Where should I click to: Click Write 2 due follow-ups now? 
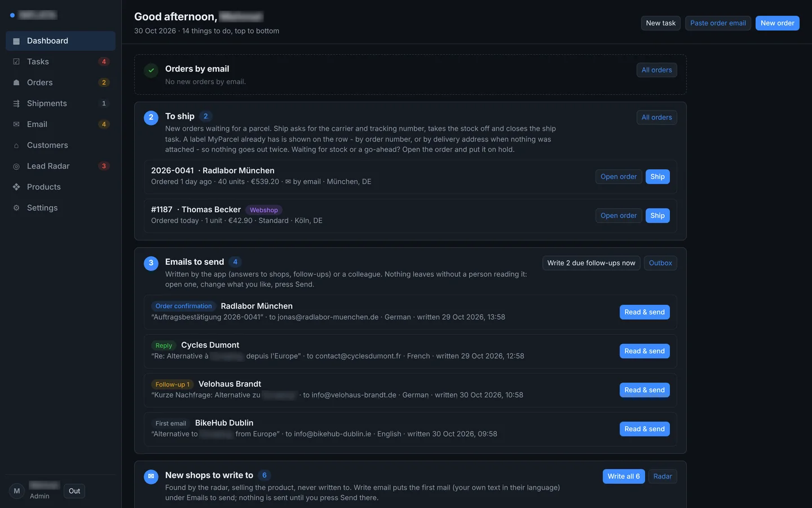pyautogui.click(x=591, y=263)
